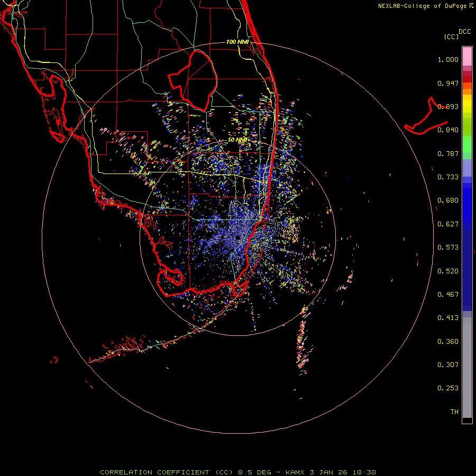Click the 1.000 legend value
476x476 pixels.
(448, 59)
